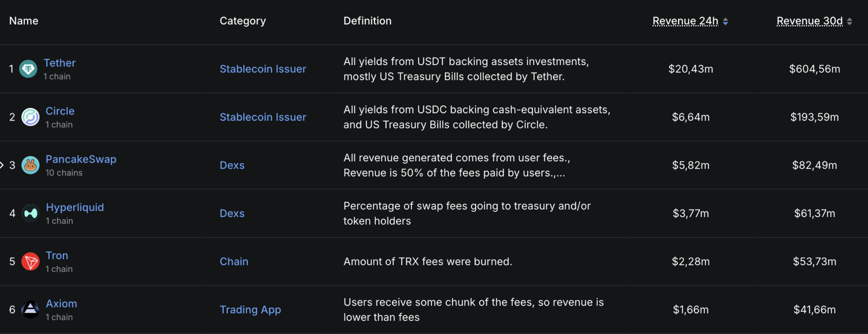Open Dexs category in Hyperliquid row

point(232,213)
